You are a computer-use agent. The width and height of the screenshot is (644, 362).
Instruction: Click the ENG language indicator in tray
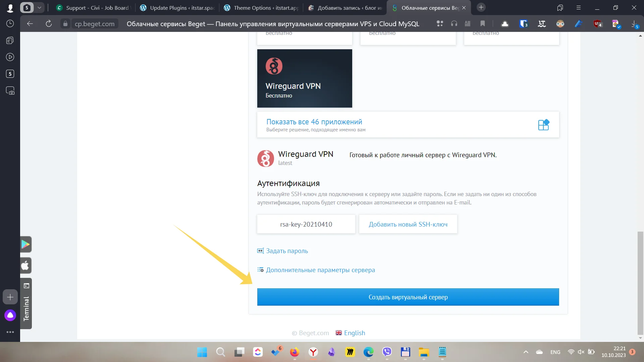(555, 352)
